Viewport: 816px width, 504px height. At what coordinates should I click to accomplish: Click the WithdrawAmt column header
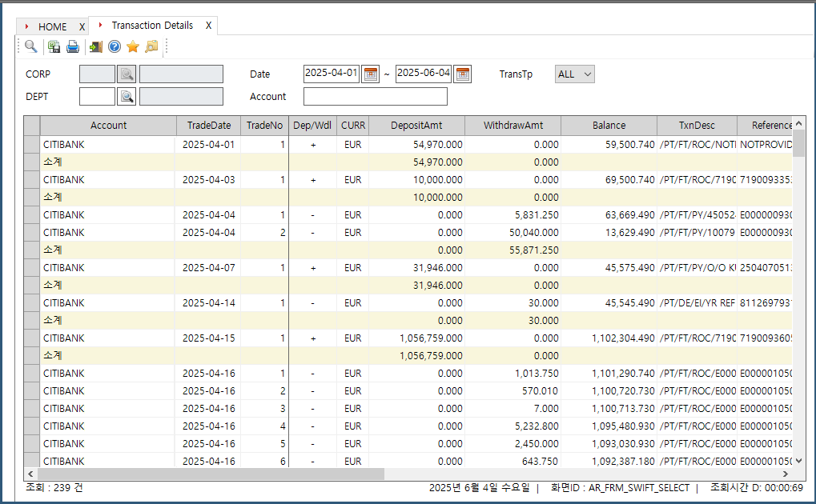click(x=513, y=126)
